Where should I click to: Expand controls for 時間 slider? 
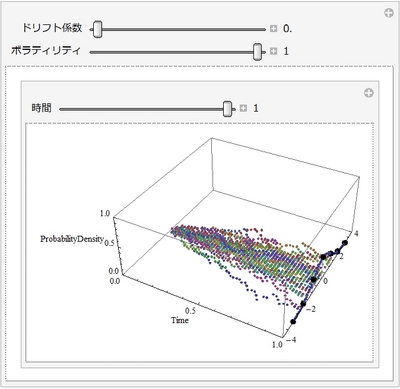[x=244, y=108]
